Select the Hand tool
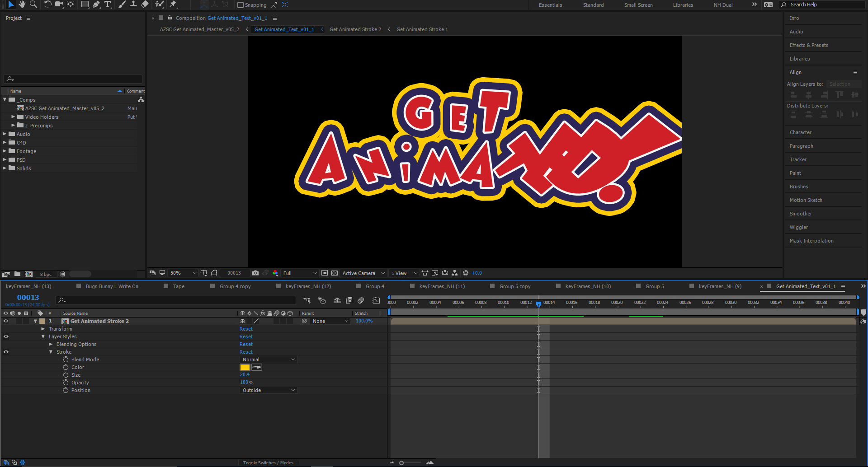 coord(22,5)
